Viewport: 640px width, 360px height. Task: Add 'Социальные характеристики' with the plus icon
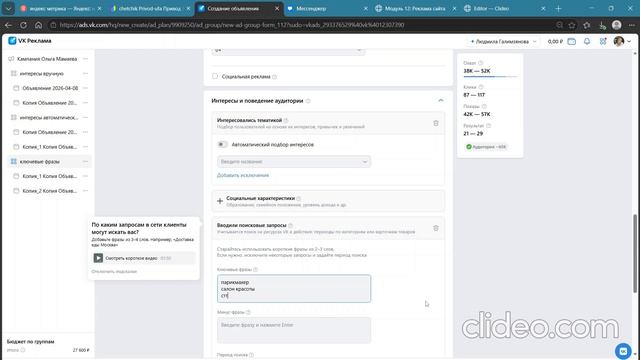(x=220, y=201)
